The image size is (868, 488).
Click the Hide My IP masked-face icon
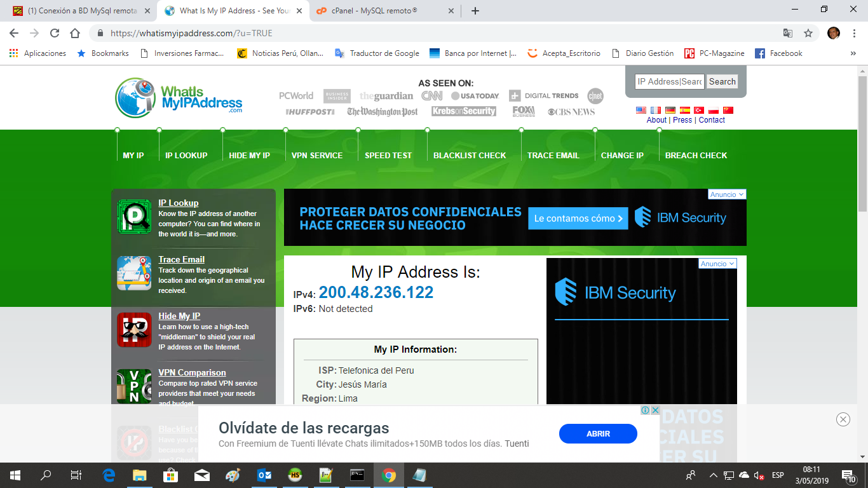click(x=134, y=330)
